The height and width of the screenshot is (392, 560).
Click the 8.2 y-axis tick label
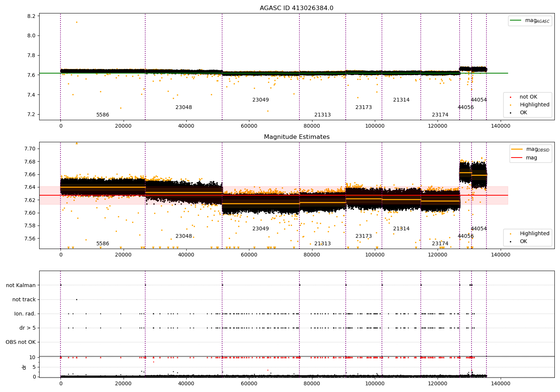pos(31,16)
